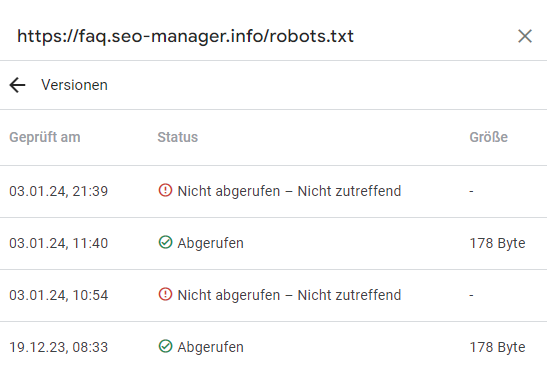Close the robots.txt panel

[x=525, y=36]
